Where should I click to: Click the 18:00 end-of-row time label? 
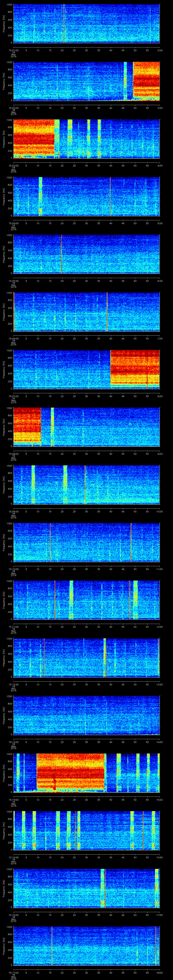[159, 972]
